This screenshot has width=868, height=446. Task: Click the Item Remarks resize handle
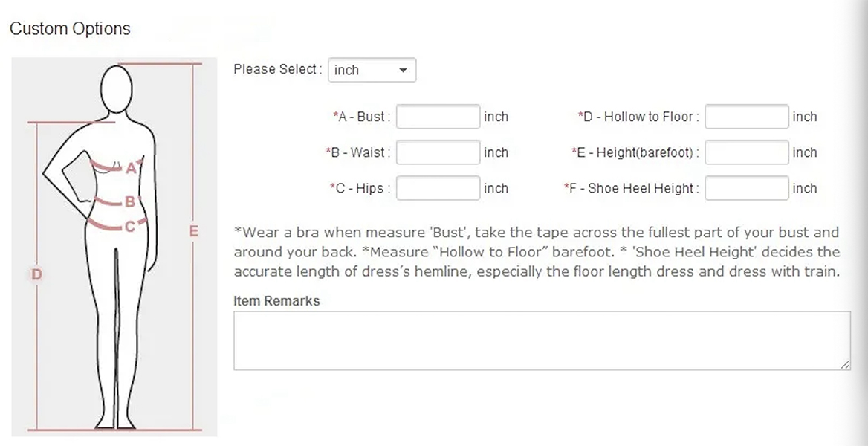pos(845,364)
